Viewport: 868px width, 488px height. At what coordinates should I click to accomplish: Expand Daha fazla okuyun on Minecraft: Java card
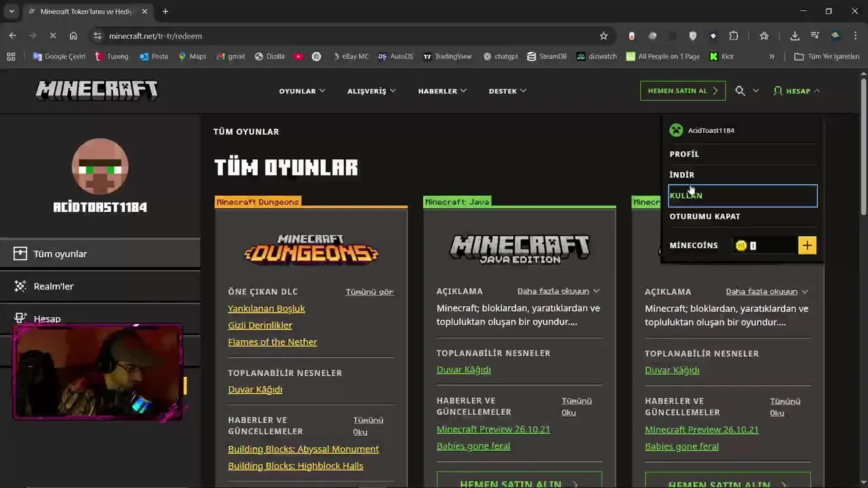(x=558, y=291)
